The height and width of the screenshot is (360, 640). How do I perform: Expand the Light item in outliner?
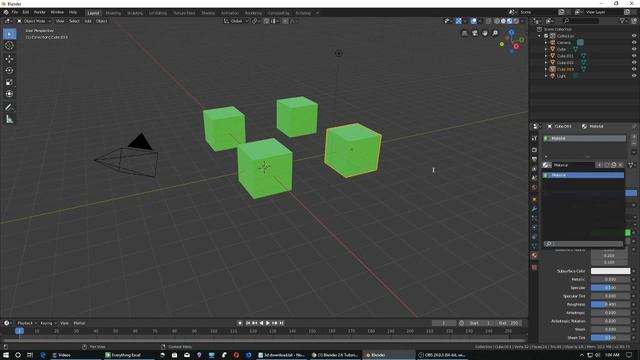click(546, 76)
